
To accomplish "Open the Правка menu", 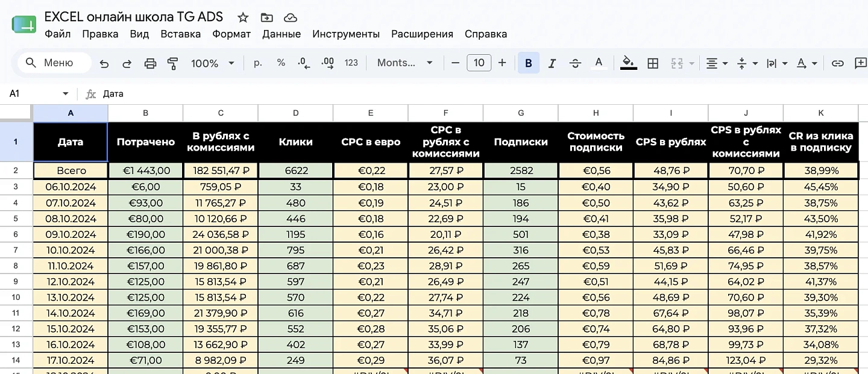I will coord(100,34).
